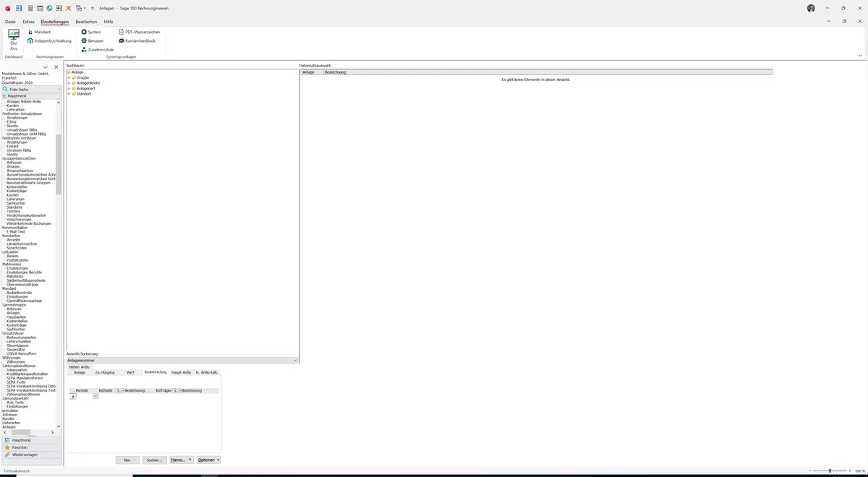Click the Suchen... button
Viewport: 868px width, 477px height.
[x=154, y=460]
